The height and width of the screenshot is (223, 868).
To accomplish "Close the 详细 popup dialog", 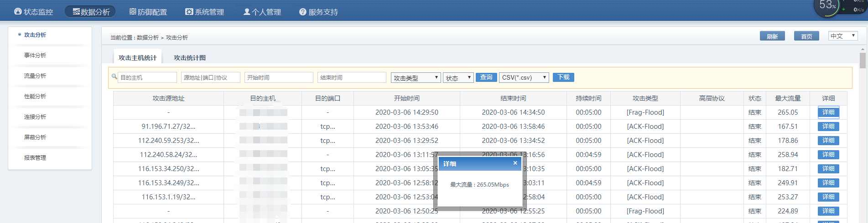I will pos(515,163).
